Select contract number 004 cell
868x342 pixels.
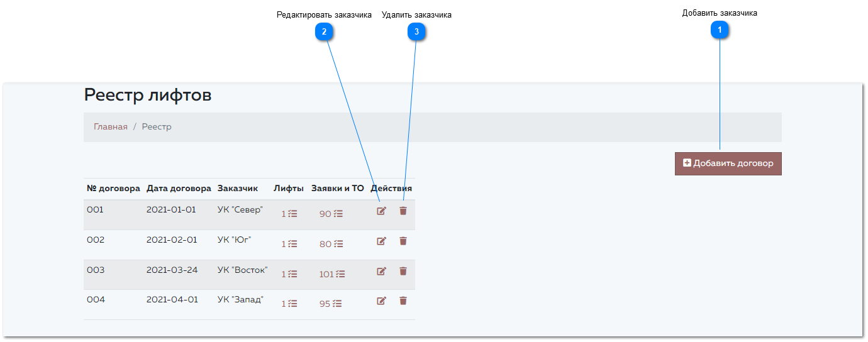[x=96, y=300]
